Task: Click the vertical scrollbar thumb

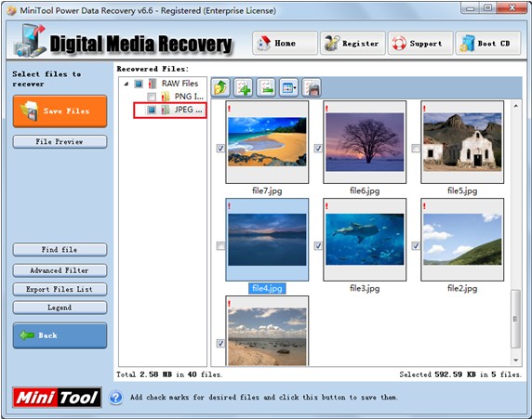Action: 515,319
